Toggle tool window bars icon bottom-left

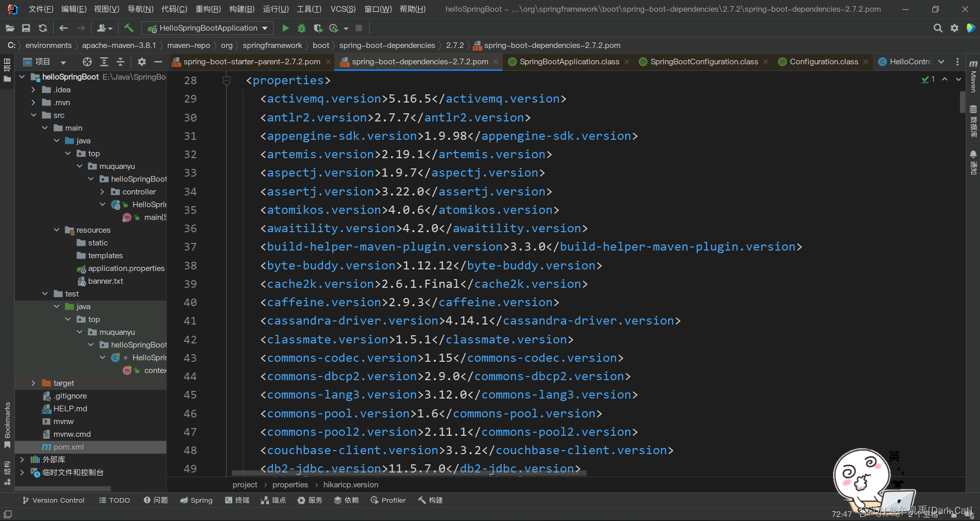pyautogui.click(x=8, y=514)
